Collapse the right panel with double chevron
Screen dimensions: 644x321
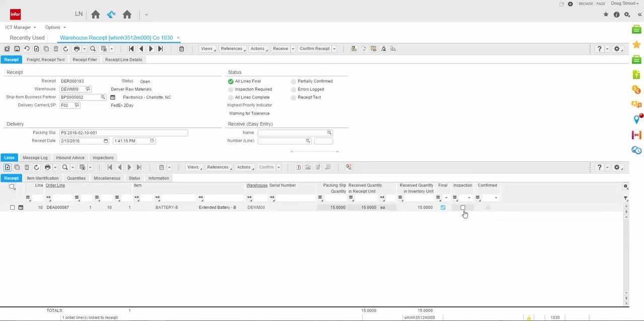click(x=639, y=15)
